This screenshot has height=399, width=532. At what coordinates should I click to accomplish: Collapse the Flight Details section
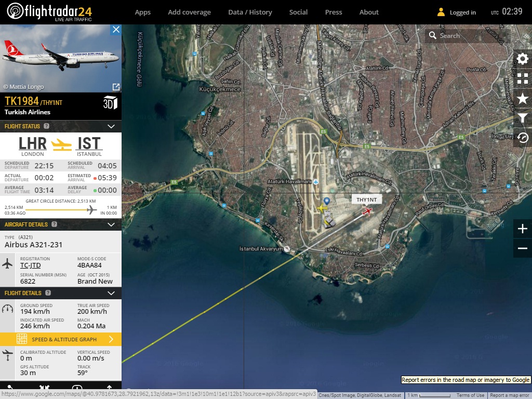(x=111, y=293)
